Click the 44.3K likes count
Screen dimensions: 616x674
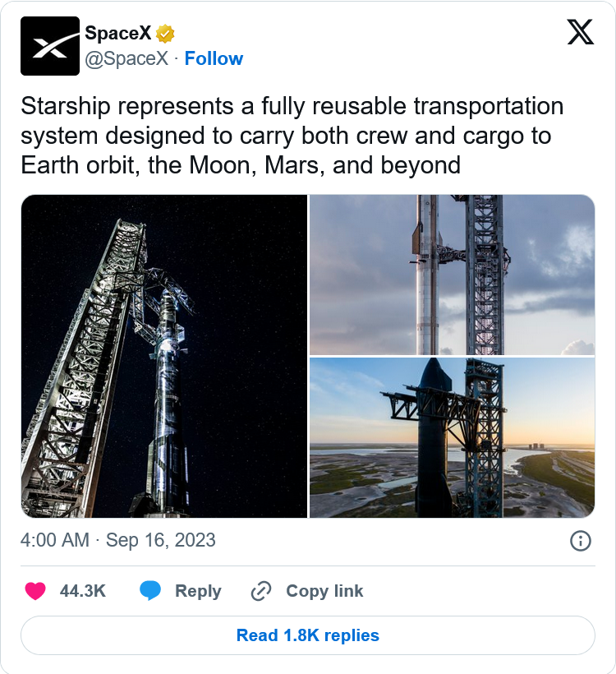click(x=83, y=591)
